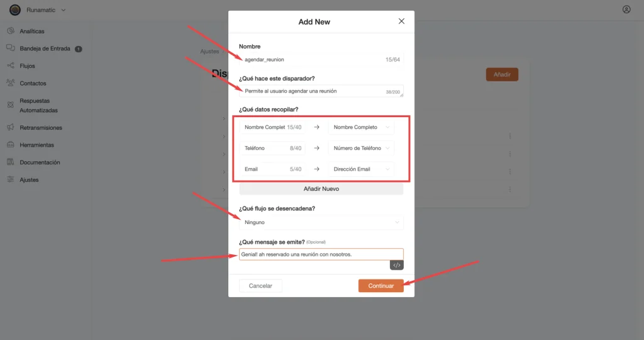Expand the Runamatic workspace switcher
Screen dimensions: 644x340
click(x=38, y=10)
